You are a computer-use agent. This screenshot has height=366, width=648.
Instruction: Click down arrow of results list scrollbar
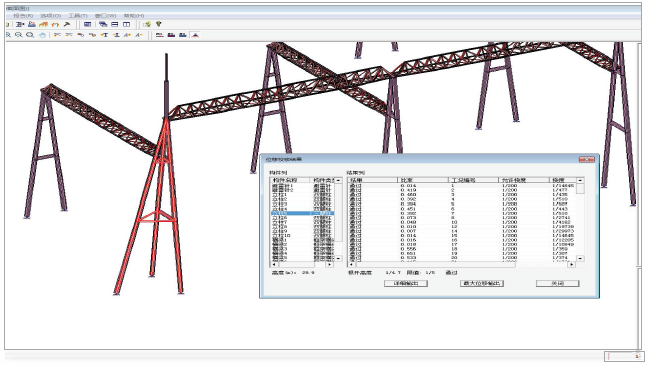pyautogui.click(x=580, y=258)
